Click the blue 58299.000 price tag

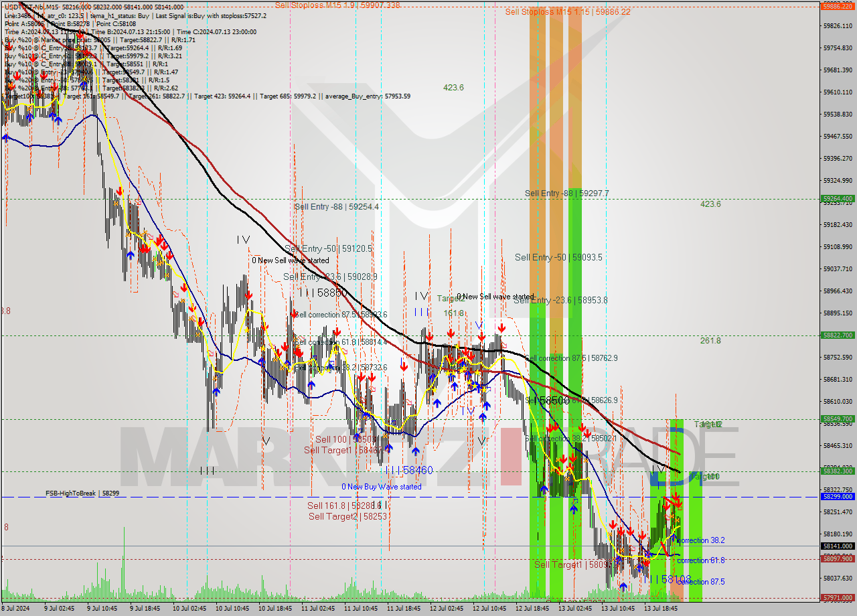click(838, 496)
